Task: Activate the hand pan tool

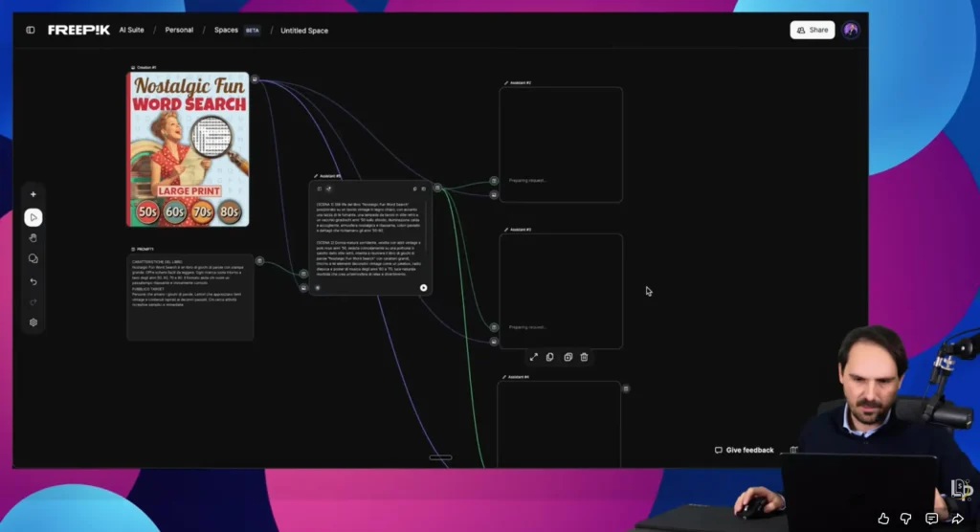Action: 33,238
